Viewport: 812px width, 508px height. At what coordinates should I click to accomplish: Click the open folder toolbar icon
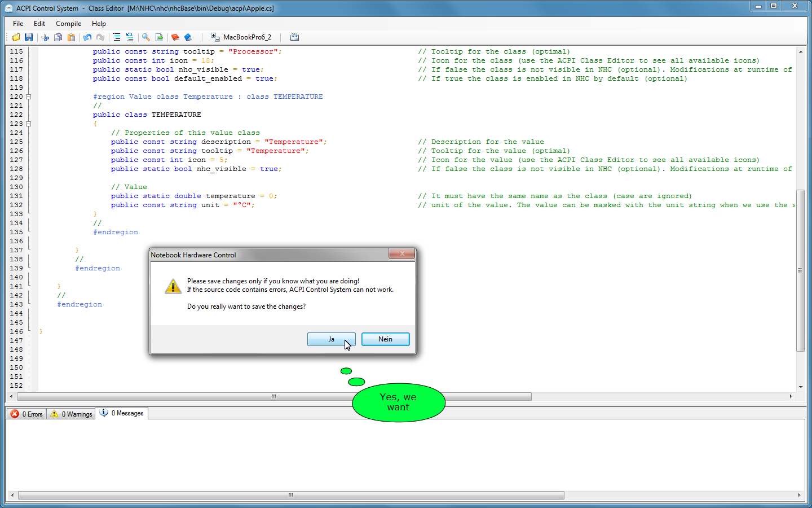pos(16,37)
